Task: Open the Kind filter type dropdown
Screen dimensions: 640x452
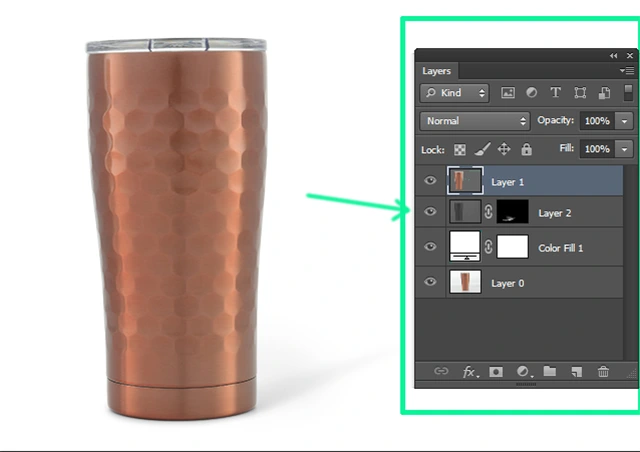Action: (455, 93)
